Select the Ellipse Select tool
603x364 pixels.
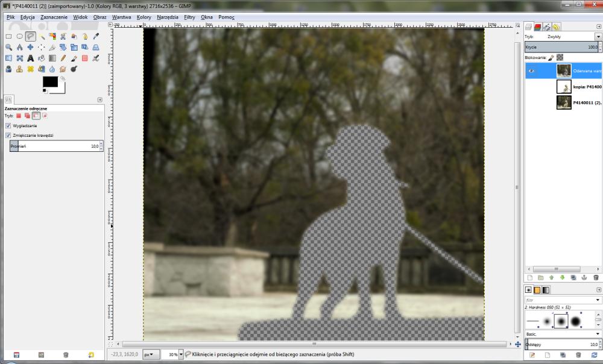coord(20,37)
